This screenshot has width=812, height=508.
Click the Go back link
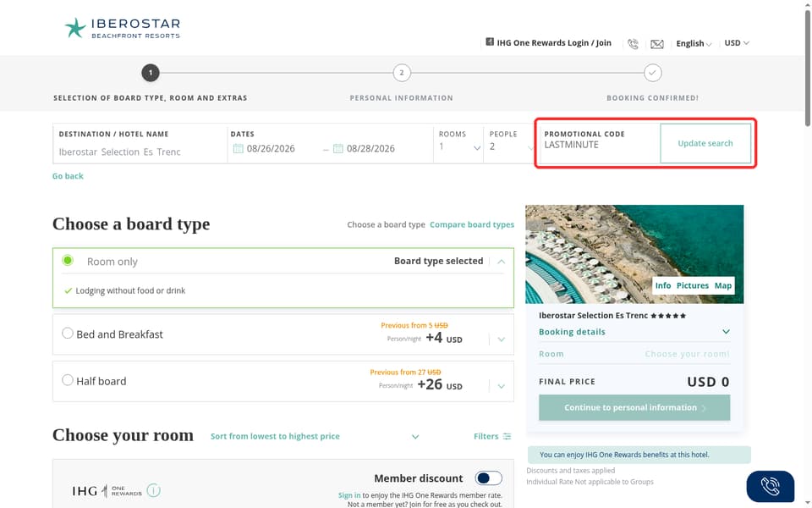click(x=68, y=176)
